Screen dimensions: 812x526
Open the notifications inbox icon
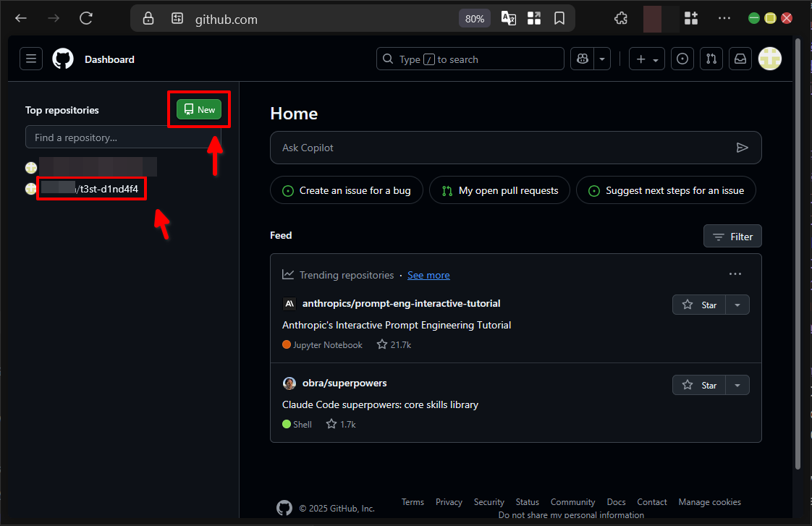pos(740,59)
